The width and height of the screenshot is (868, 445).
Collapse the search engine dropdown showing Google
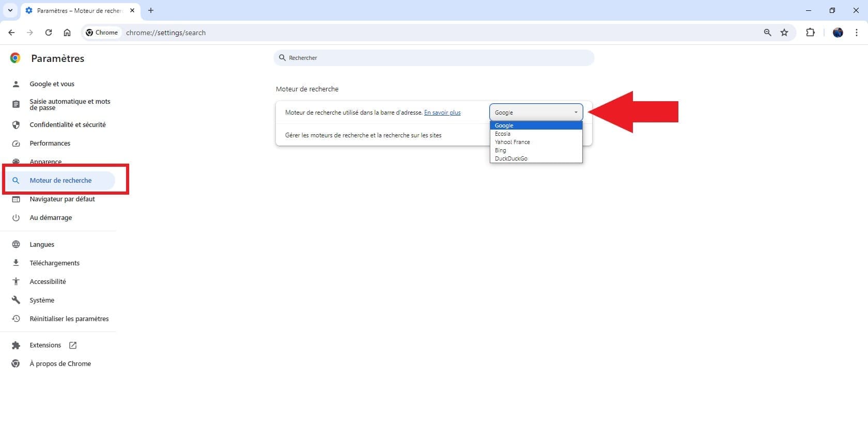[536, 112]
